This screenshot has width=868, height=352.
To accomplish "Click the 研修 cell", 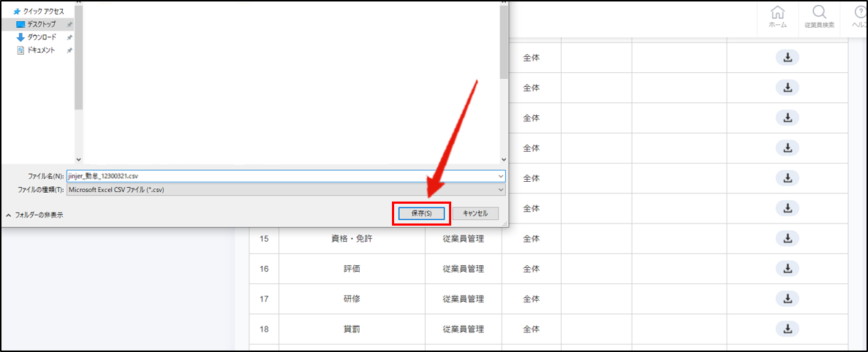I will pyautogui.click(x=352, y=299).
